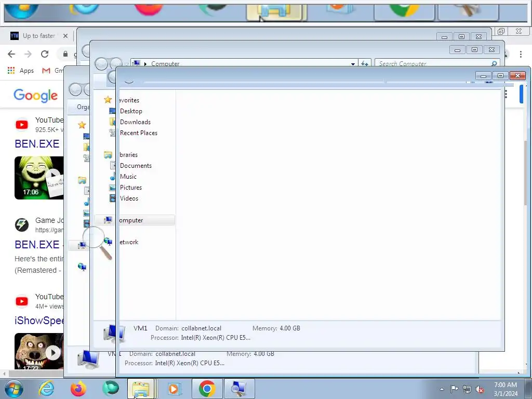
Task: Show hidden system tray icons
Action: (442, 389)
